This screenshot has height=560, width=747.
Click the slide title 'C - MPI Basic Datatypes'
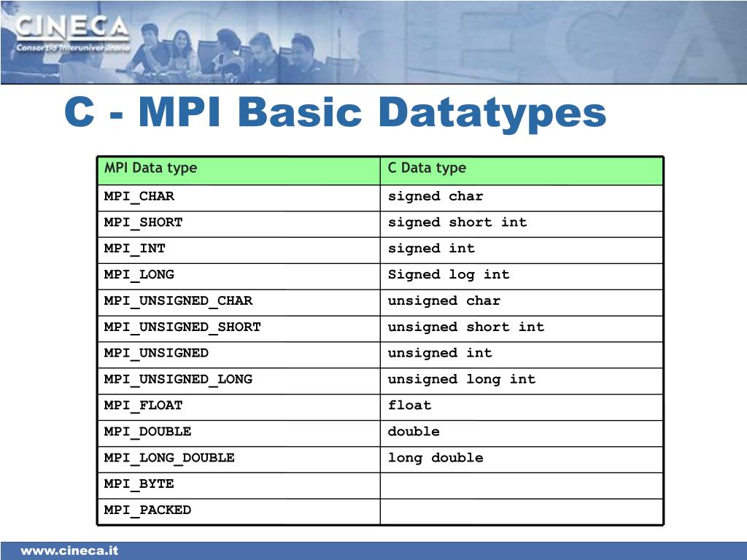335,113
